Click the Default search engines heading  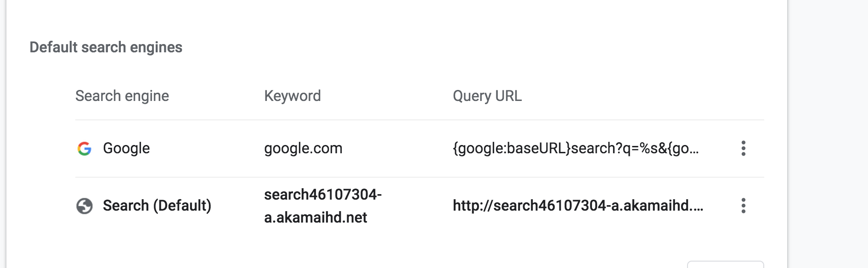[x=106, y=47]
